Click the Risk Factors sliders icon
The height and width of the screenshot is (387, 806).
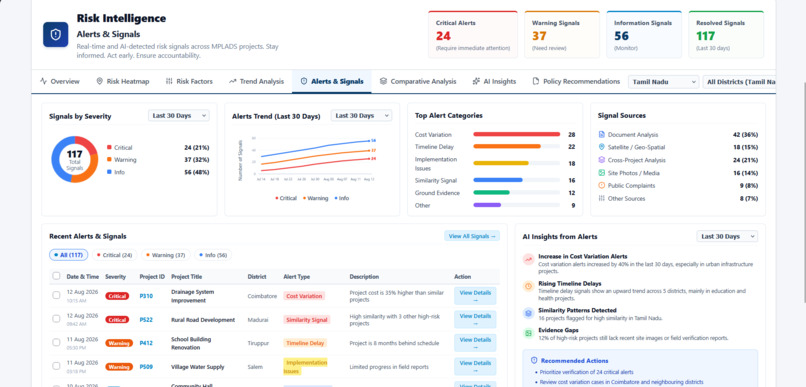169,81
